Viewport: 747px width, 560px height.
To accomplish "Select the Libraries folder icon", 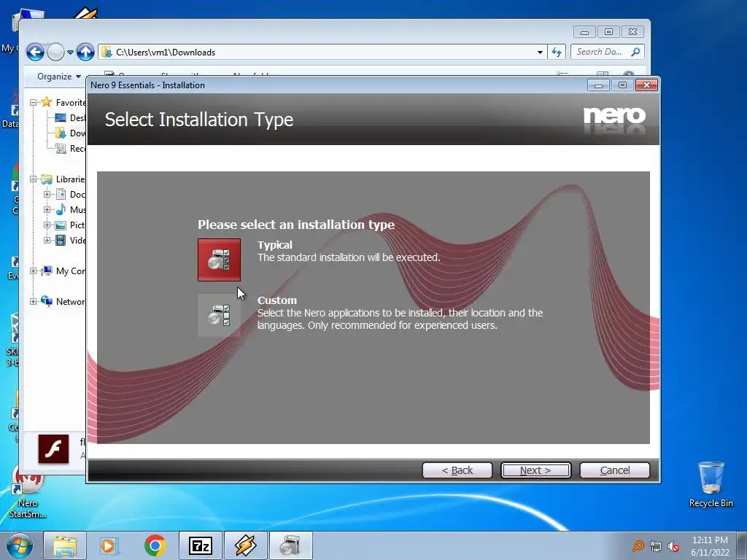I will [46, 179].
